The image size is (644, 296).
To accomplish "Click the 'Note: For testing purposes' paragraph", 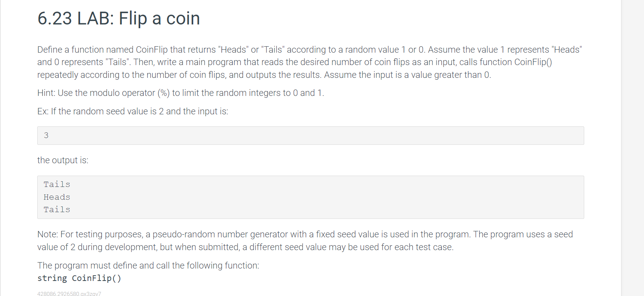I will [x=305, y=241].
